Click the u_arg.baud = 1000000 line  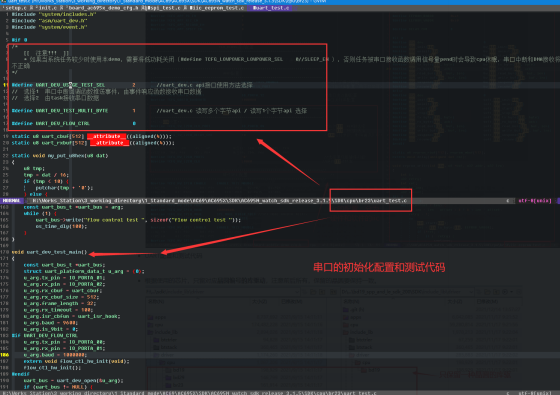pyautogui.click(x=55, y=355)
